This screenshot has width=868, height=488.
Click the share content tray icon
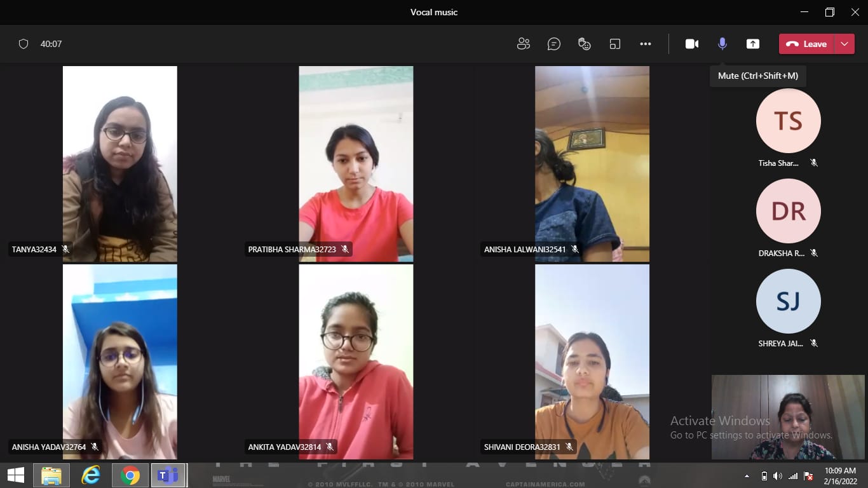tap(752, 44)
